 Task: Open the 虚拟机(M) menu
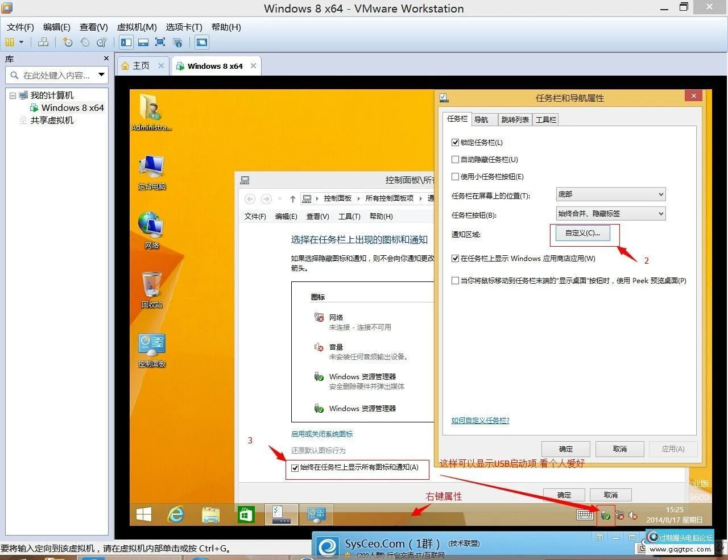[x=136, y=27]
